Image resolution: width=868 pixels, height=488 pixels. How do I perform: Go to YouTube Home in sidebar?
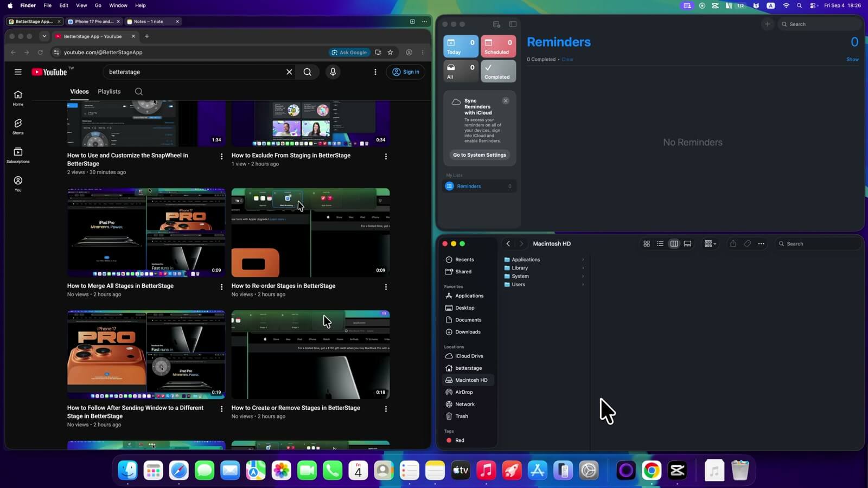pyautogui.click(x=18, y=98)
